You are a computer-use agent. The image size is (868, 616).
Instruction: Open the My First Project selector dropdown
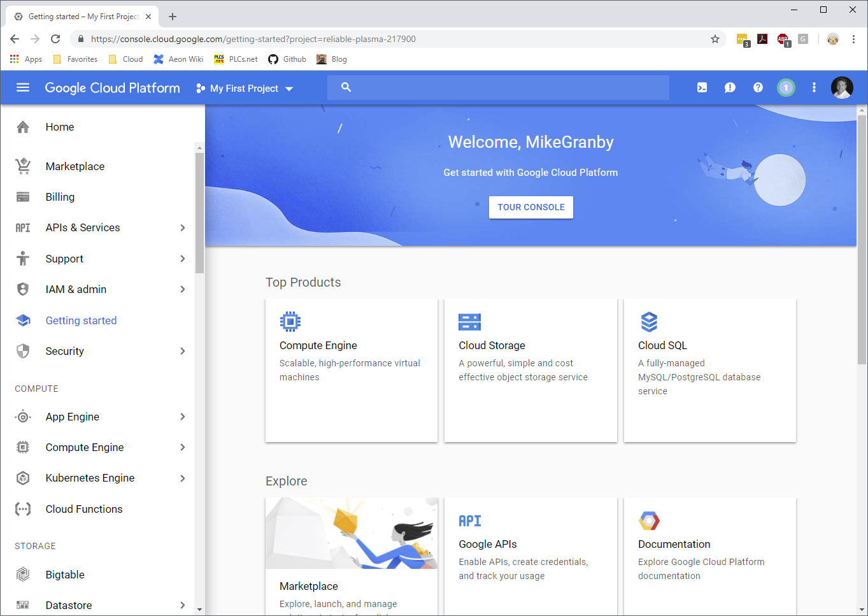pyautogui.click(x=245, y=89)
